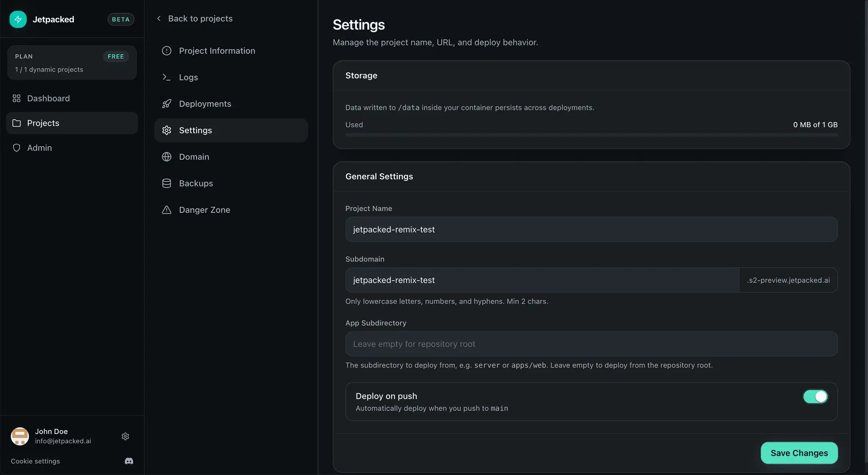Open the Logs tab

(231, 77)
